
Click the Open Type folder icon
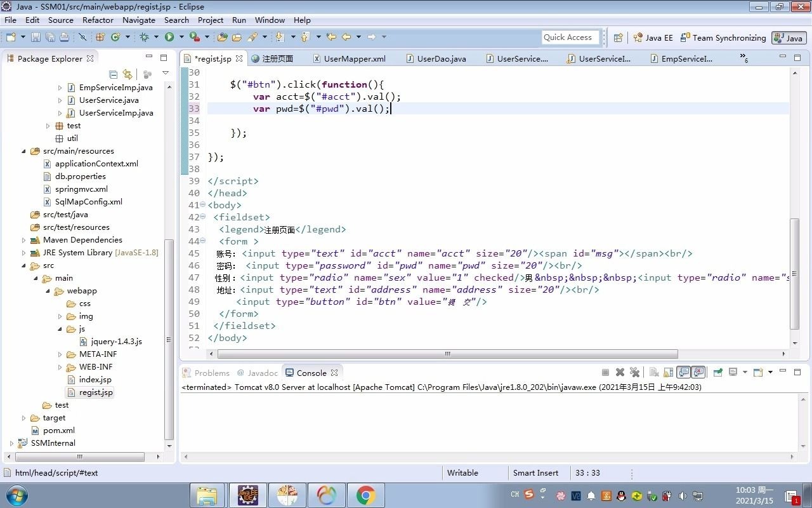(x=221, y=37)
